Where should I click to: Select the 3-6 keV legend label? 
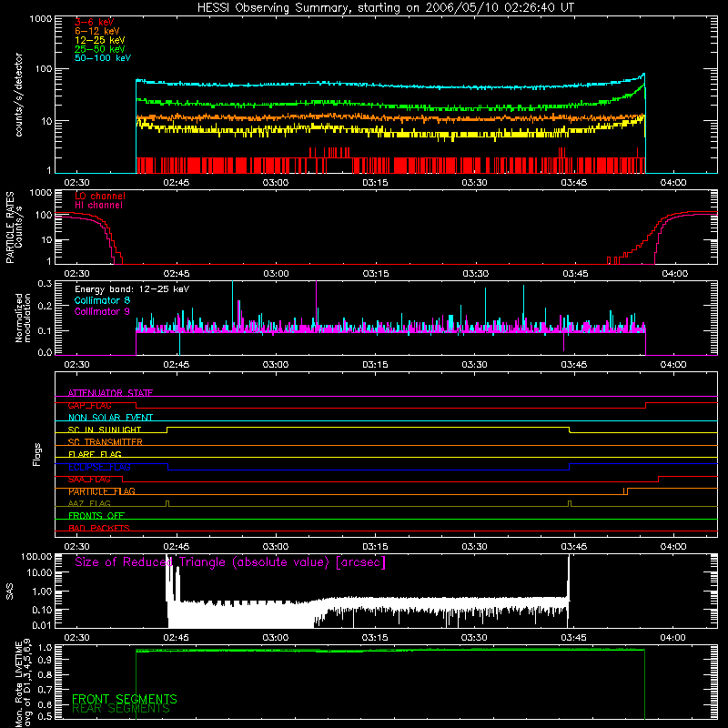coord(95,22)
